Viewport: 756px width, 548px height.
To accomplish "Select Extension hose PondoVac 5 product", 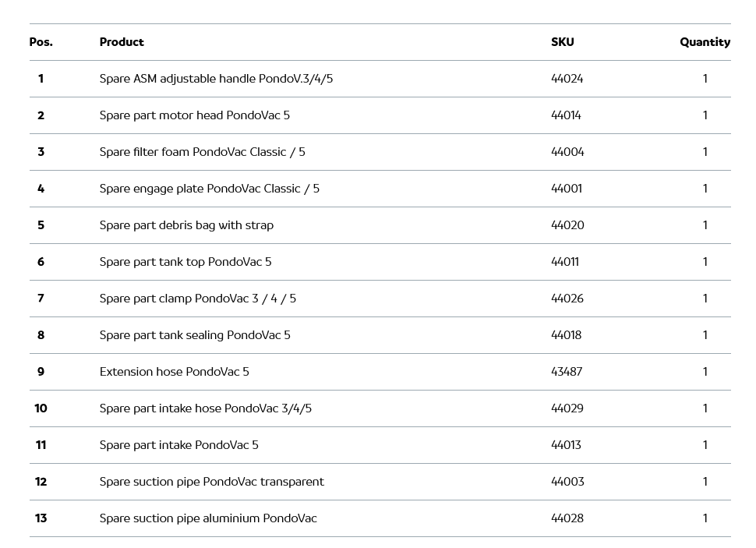I will [174, 372].
